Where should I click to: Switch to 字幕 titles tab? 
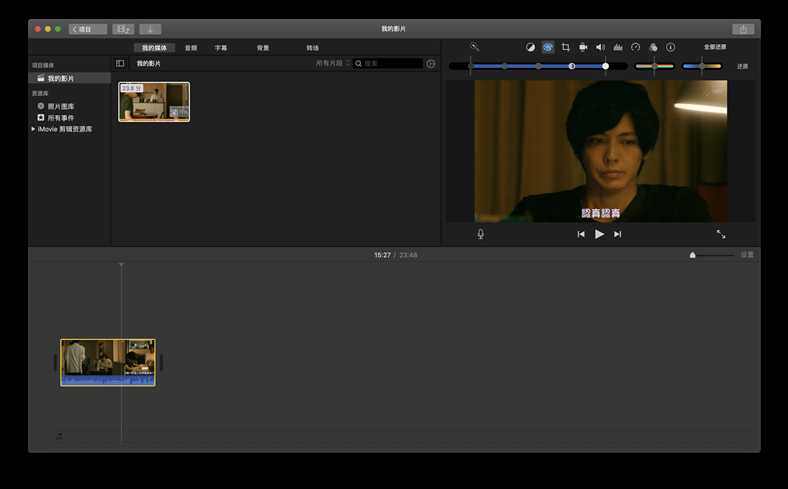(x=221, y=48)
